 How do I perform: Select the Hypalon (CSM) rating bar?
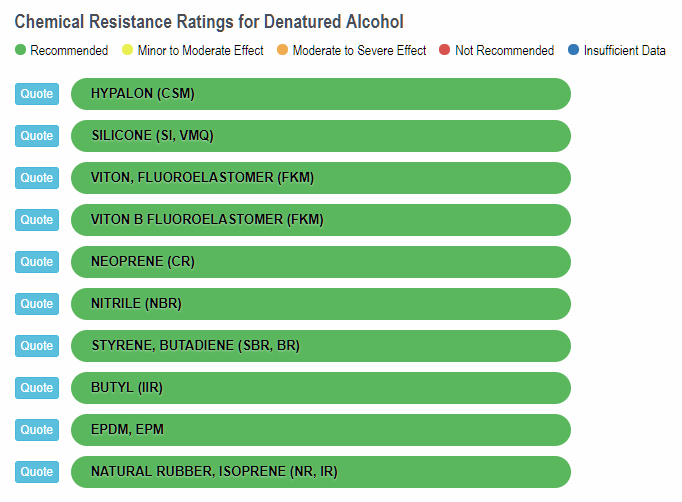point(320,94)
